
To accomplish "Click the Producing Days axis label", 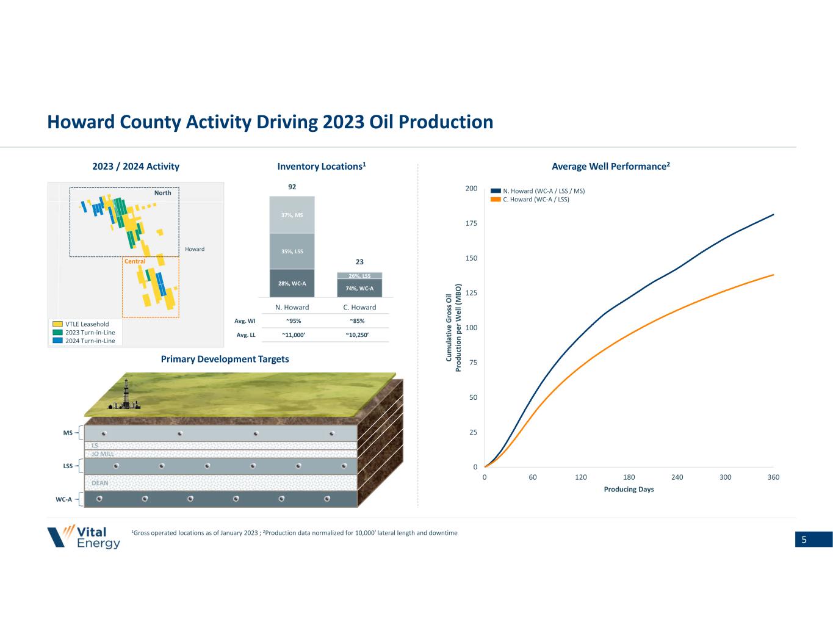I will [629, 490].
